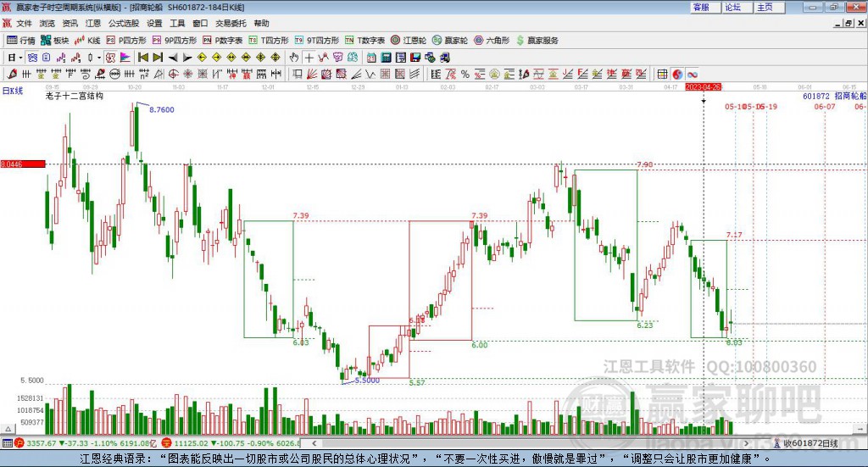Click the 老子十二宫结构 chart title
This screenshot has width=868, height=467.
75,97
